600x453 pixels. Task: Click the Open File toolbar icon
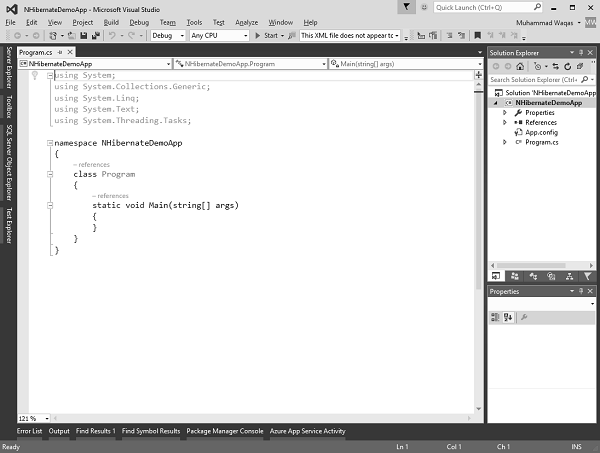click(x=72, y=36)
